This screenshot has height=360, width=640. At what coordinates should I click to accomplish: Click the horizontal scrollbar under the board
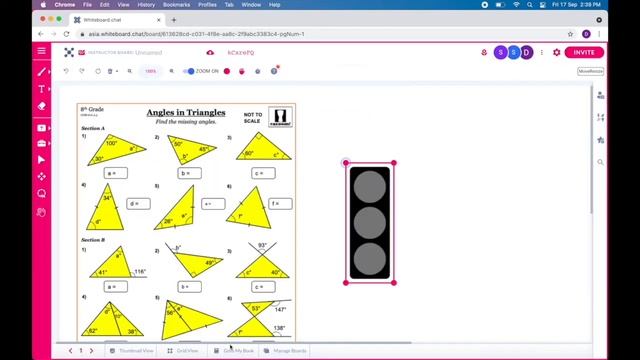pos(234,343)
